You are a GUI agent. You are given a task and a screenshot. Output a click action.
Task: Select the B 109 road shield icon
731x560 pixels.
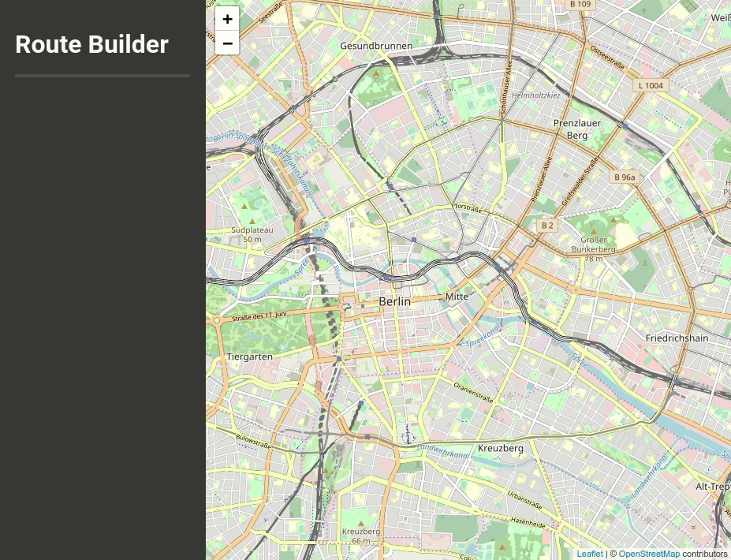580,4
